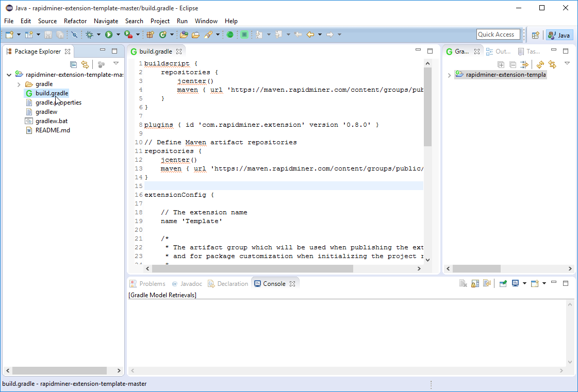The height and width of the screenshot is (392, 578).
Task: Open the Search toolbar icon
Action: [209, 35]
